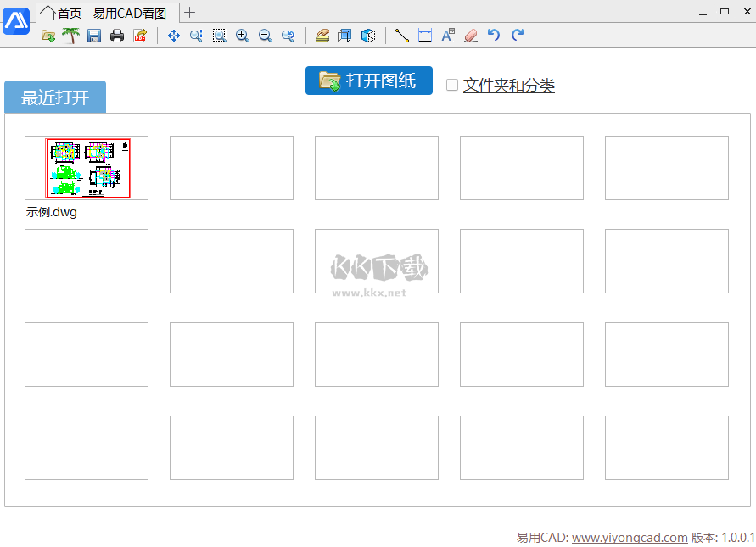This screenshot has height=547, width=756.
Task: Click the open folder icon in toolbar
Action: (48, 36)
